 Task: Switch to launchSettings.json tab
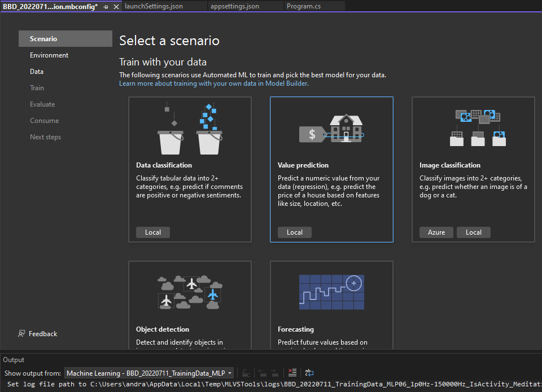click(x=154, y=6)
